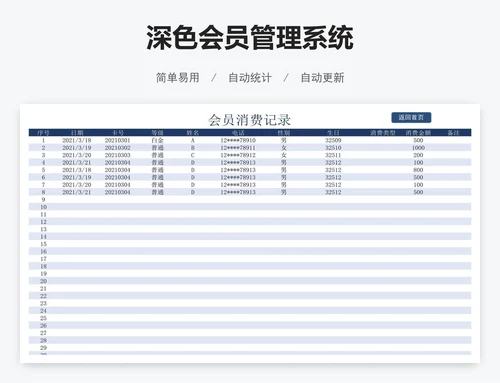This screenshot has height=383, width=500.
Task: Click row number 20
Action: 43,281
